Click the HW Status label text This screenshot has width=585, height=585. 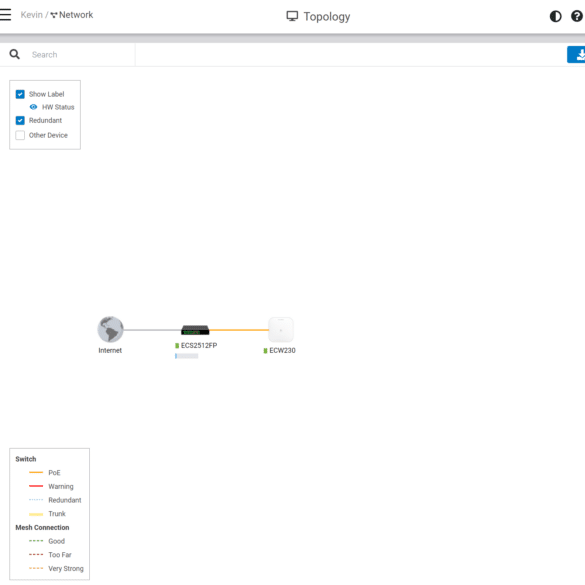click(58, 107)
